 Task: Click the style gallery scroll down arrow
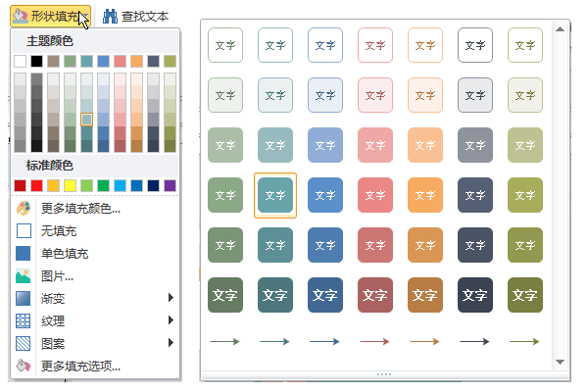click(560, 362)
